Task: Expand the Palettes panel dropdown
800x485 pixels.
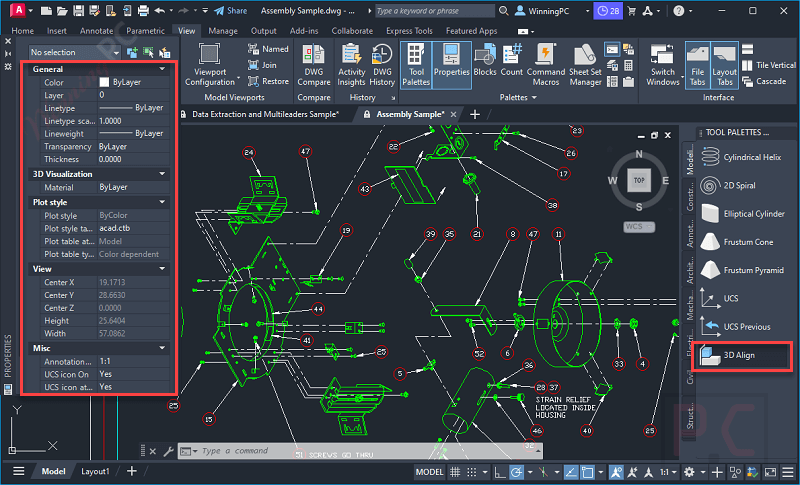Action: coord(518,97)
